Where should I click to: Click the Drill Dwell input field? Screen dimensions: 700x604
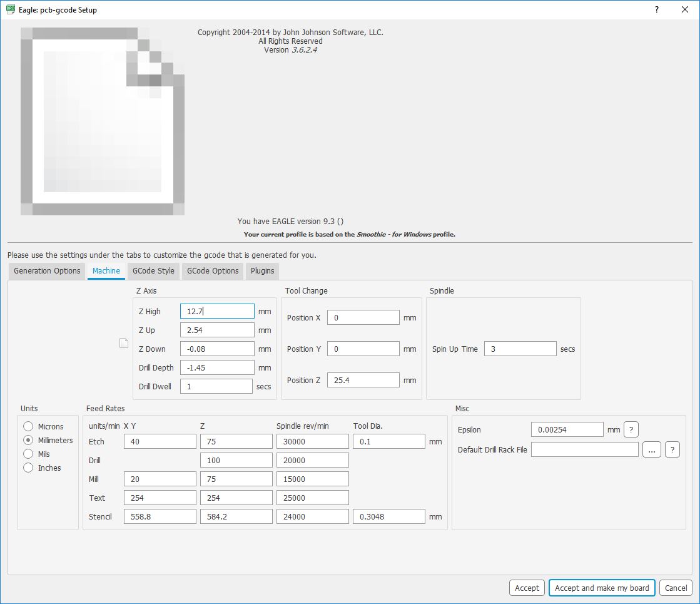[216, 386]
